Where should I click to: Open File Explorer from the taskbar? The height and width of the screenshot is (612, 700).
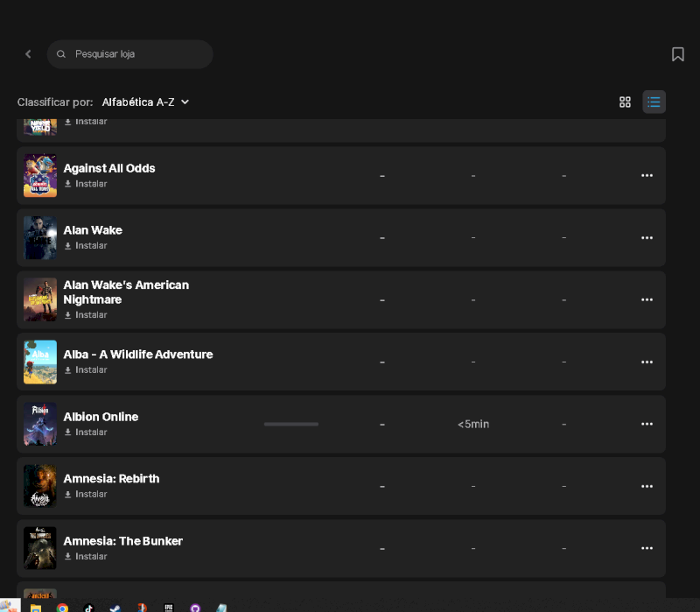tap(36, 608)
